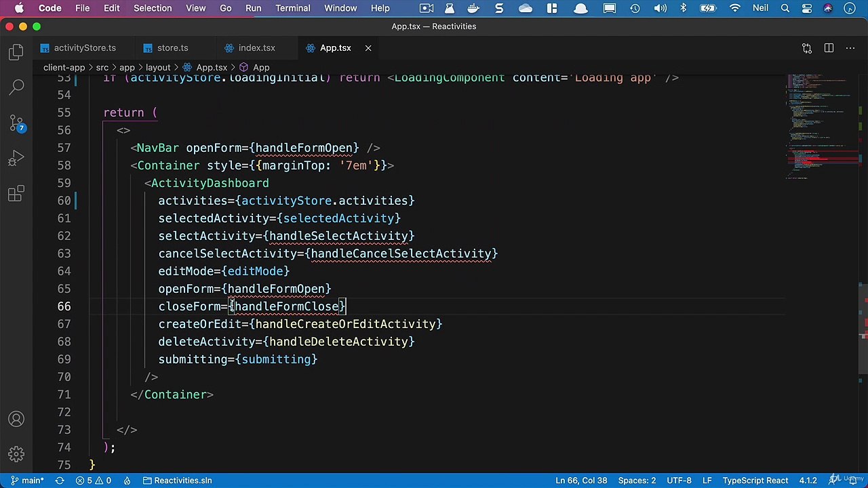Click the Open Changes compare icon
Viewport: 868px width, 488px height.
click(x=807, y=48)
